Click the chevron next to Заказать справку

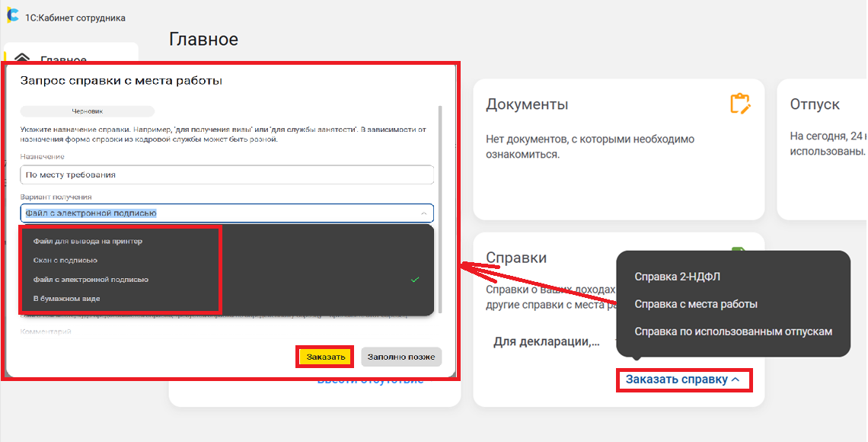coord(736,380)
